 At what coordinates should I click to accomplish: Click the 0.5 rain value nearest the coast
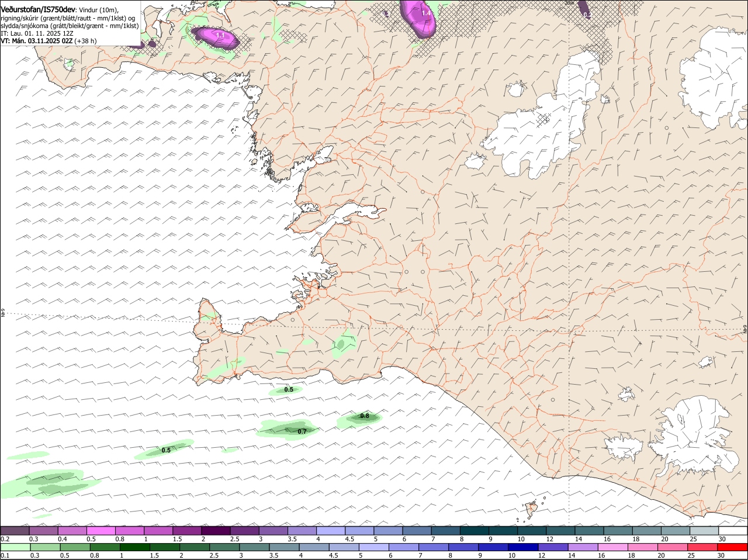click(x=289, y=389)
